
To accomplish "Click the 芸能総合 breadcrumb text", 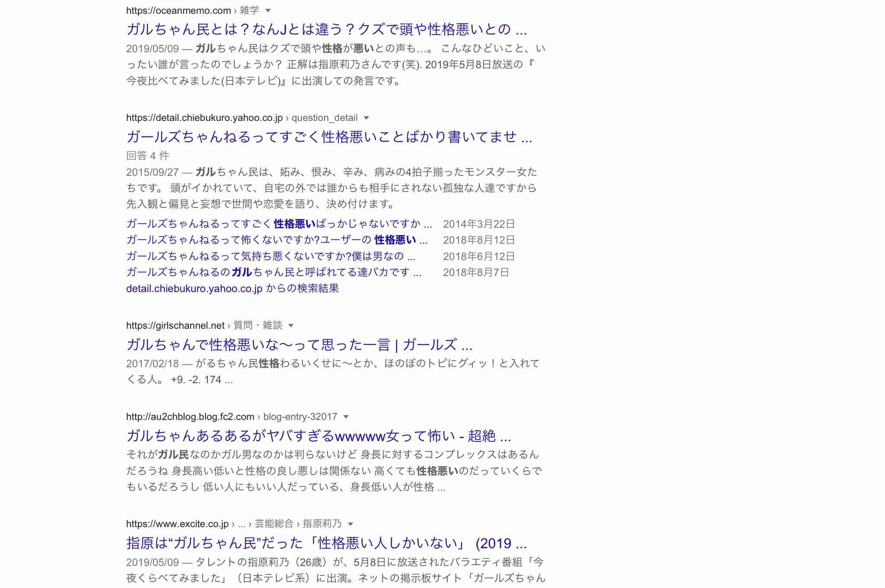I will (274, 524).
